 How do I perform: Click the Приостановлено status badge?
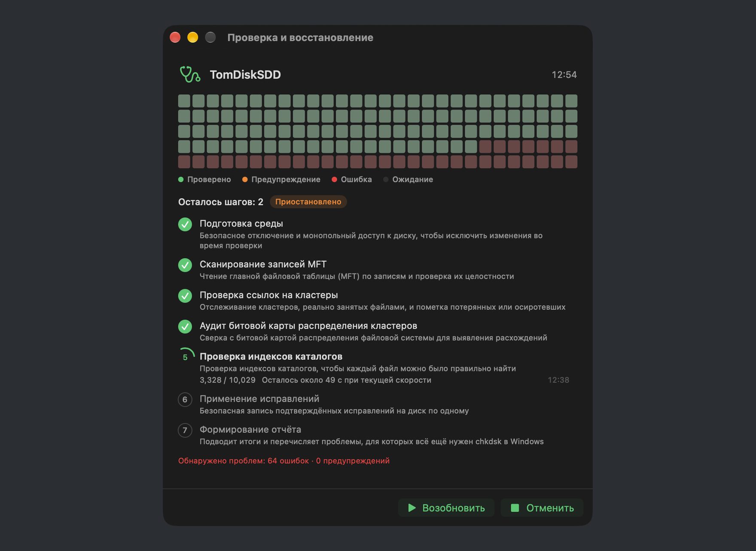[x=308, y=202]
